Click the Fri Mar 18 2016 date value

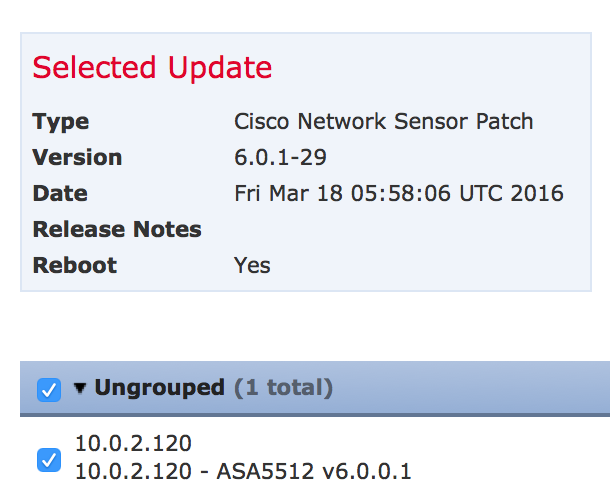click(398, 194)
